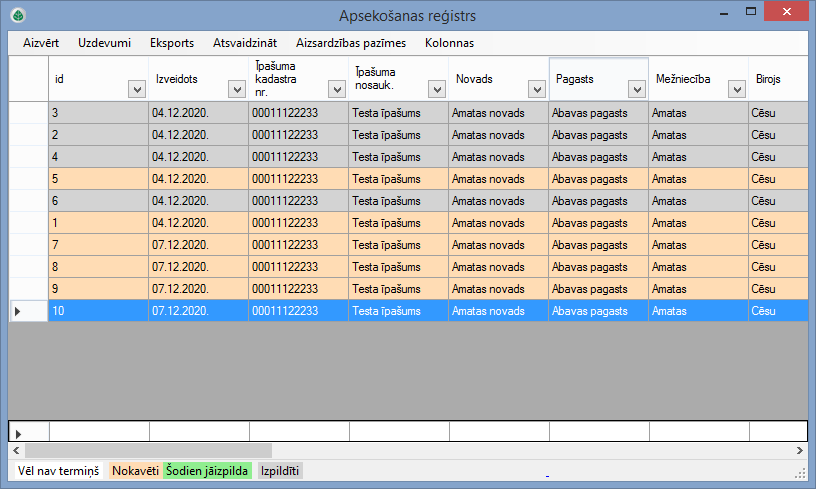Open the Īpašuma nosauk. filter dropdown
816x489 pixels.
point(437,89)
